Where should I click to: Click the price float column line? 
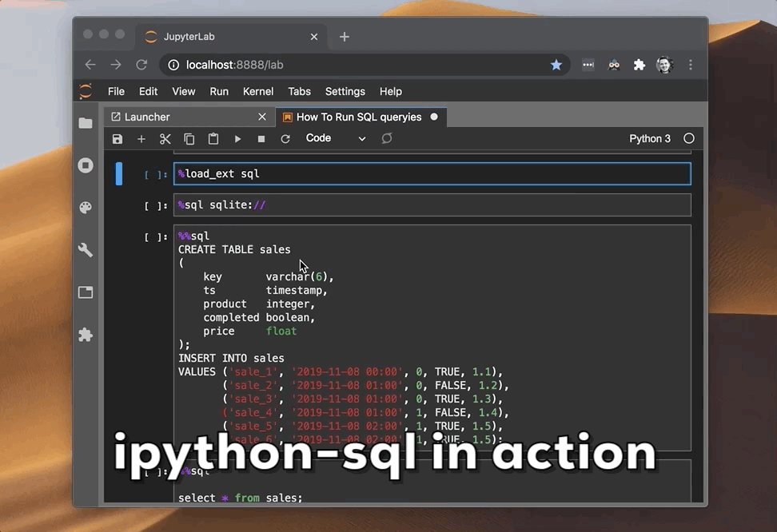[x=249, y=331]
